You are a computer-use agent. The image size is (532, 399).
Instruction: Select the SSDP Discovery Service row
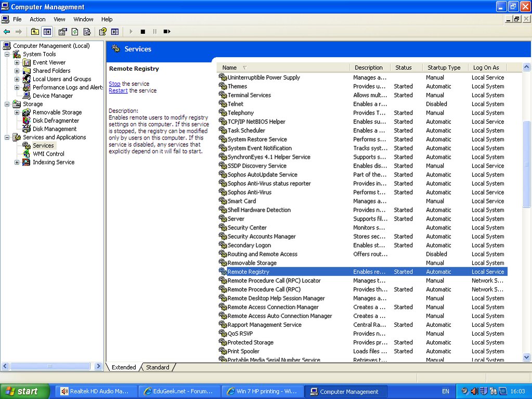(x=363, y=165)
